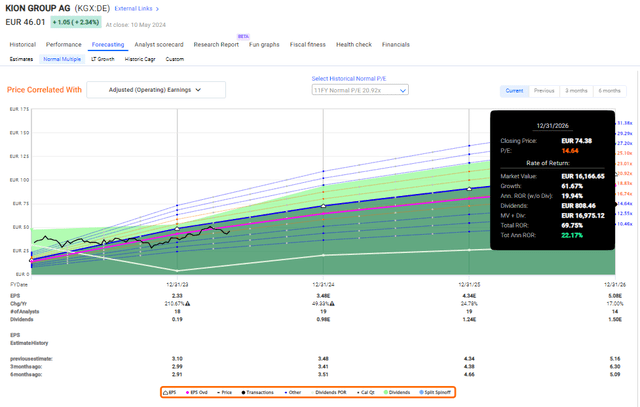Image resolution: width=640 pixels, height=407 pixels.
Task: Select the Normal Multiple sub-tab
Action: [62, 59]
